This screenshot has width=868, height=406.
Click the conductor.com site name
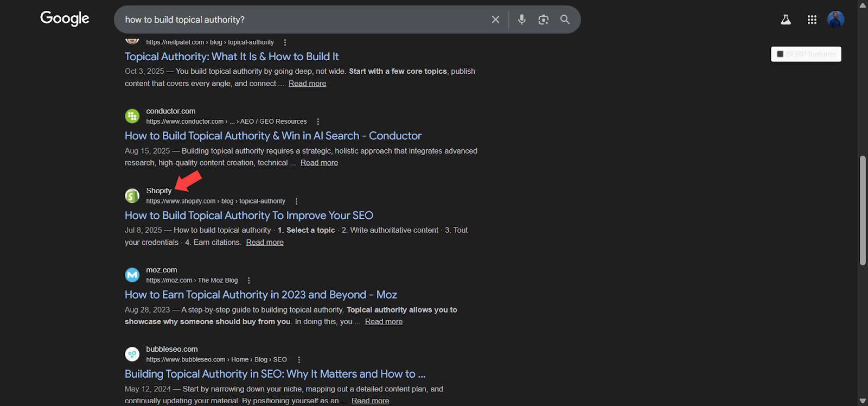[171, 111]
